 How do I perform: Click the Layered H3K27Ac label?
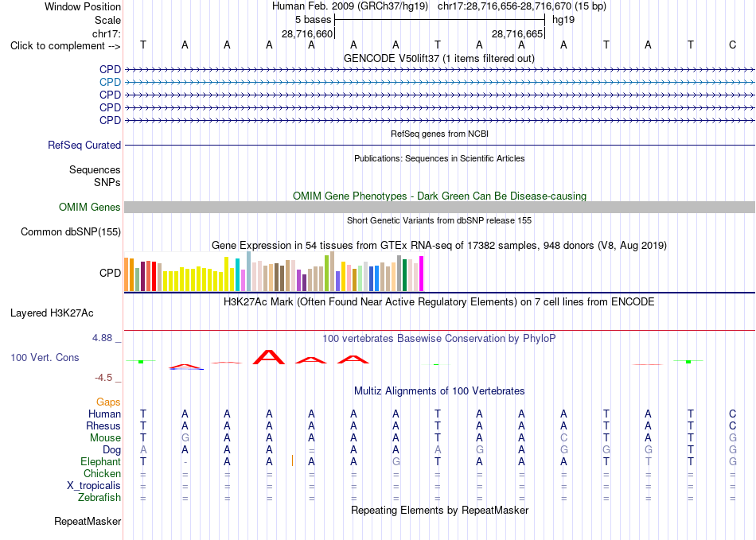coord(52,313)
